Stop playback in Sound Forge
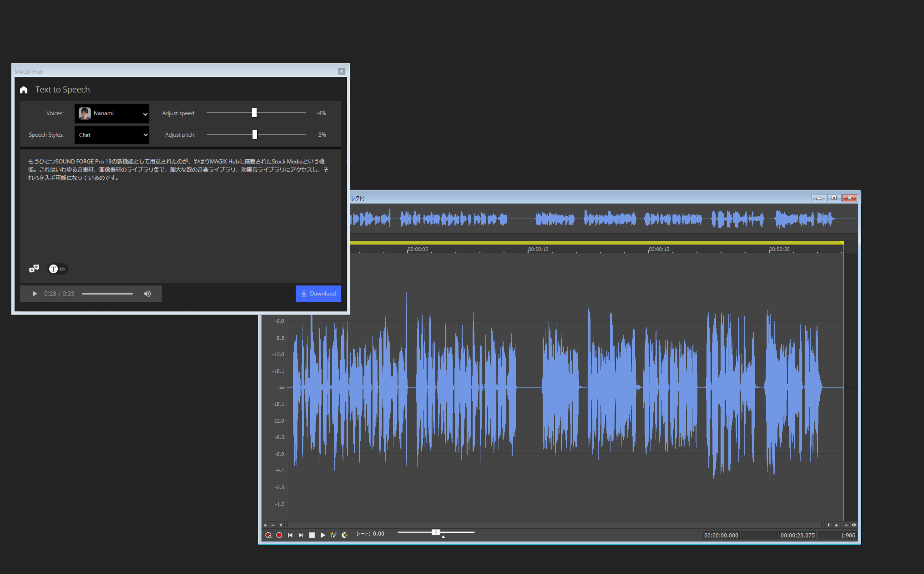 [312, 535]
